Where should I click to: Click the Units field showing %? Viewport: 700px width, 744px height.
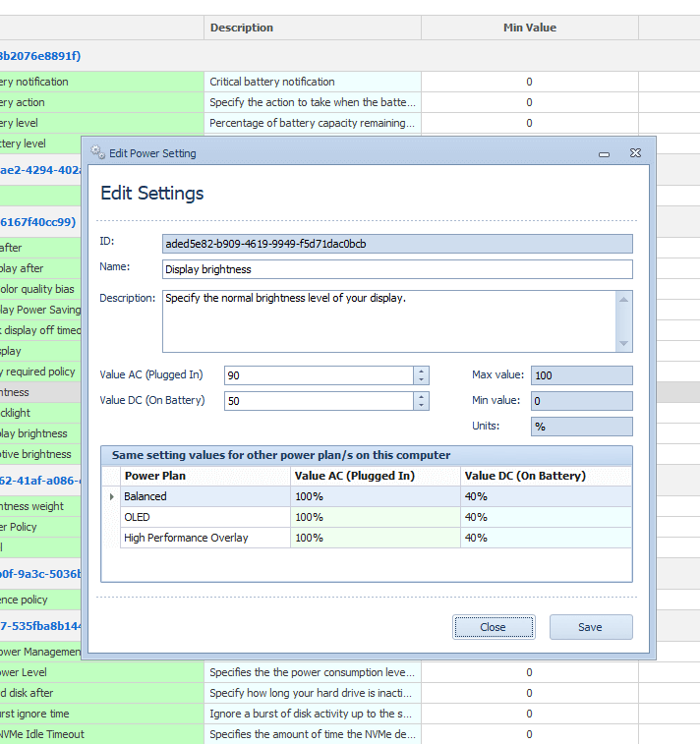click(581, 427)
